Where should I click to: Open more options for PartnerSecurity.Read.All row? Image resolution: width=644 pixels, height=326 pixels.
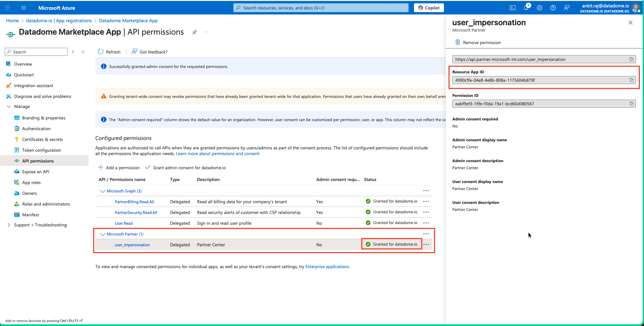[426, 212]
